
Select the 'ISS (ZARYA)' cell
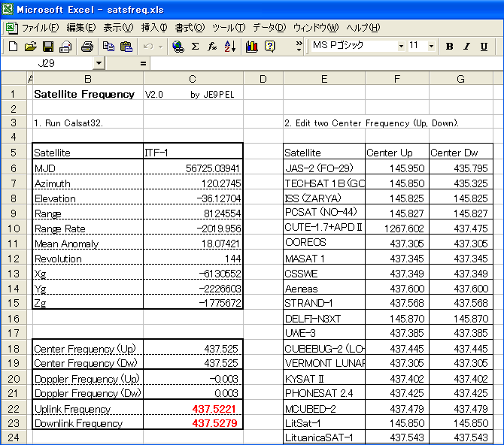(324, 198)
